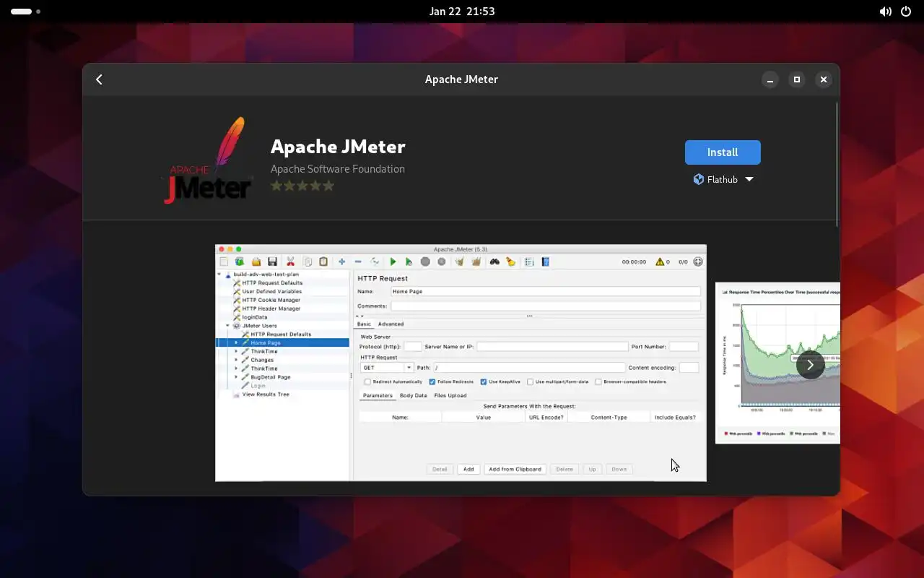924x578 pixels.
Task: Show the next screenshot with the arrow
Action: point(810,365)
